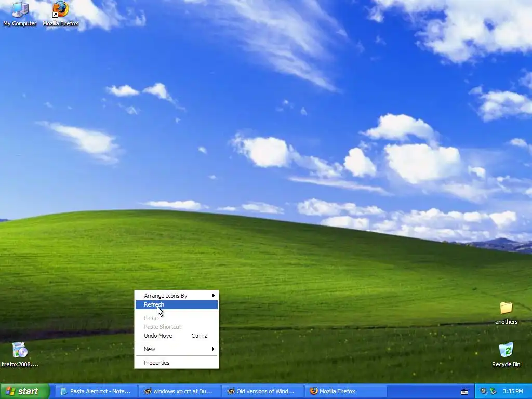Switch to Mozilla Firefox taskbar window
Screen dimensions: 532x399
[x=346, y=391]
